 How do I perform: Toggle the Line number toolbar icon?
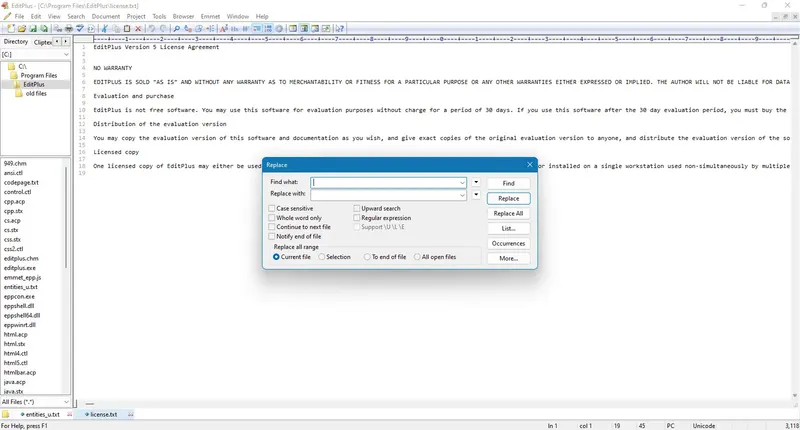(x=268, y=29)
